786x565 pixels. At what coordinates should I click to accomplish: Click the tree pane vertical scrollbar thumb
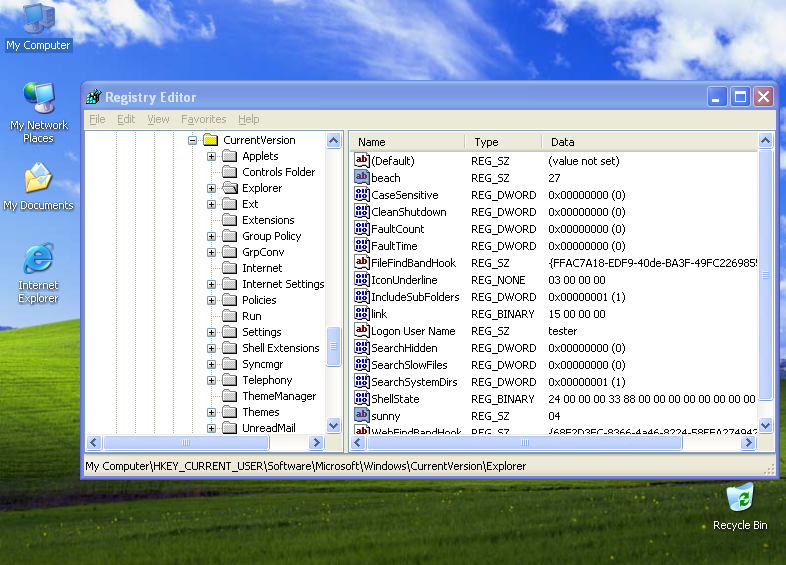333,346
